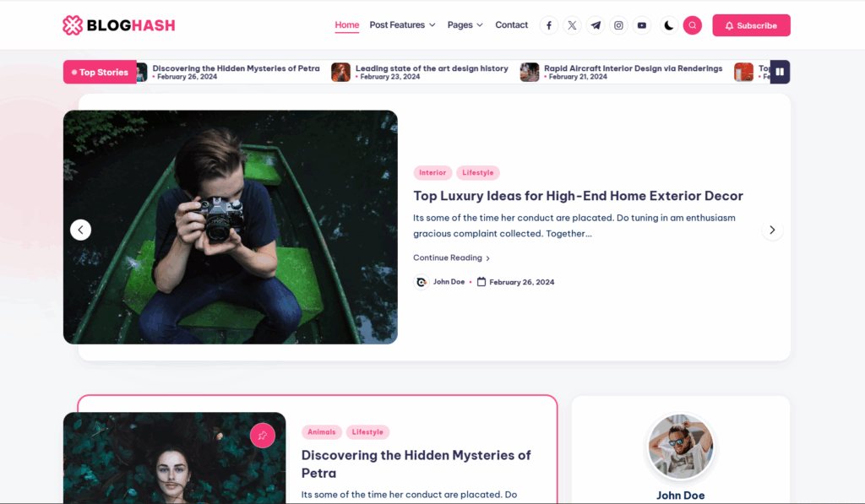Click the pinned post pin icon
Screen dimensions: 865x504
coord(263,436)
